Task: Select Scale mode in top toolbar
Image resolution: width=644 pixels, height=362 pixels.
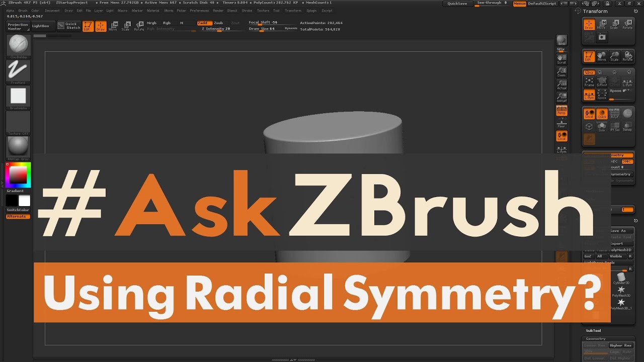Action: (x=126, y=26)
